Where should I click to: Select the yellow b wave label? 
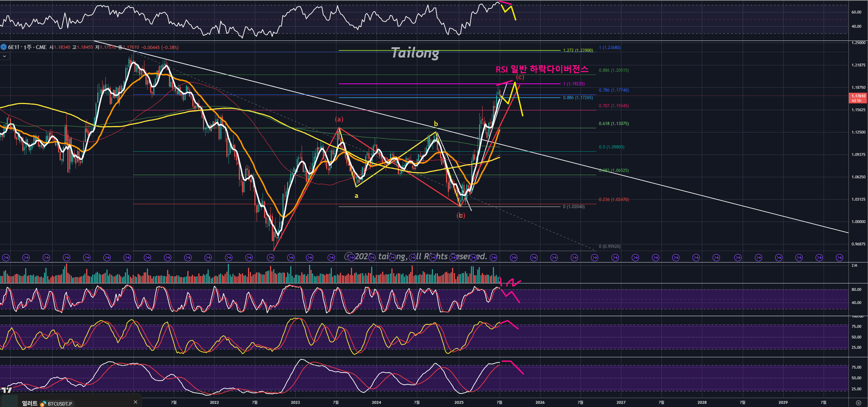pos(436,124)
